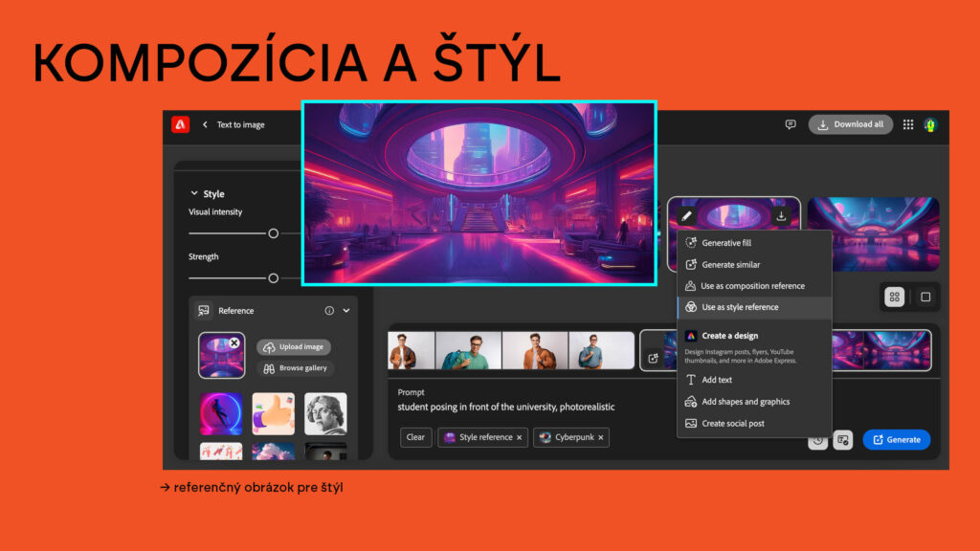
Task: Click the binoculars icon on Browse gallery
Action: [269, 368]
